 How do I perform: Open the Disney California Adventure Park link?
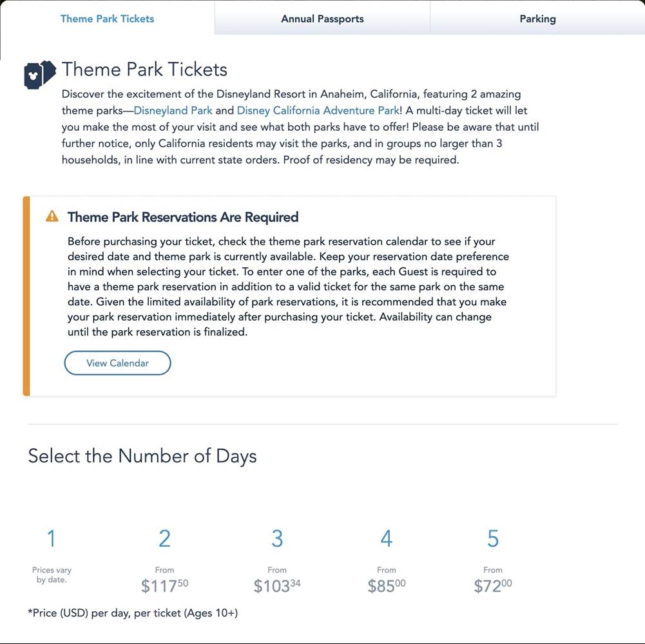coord(318,111)
